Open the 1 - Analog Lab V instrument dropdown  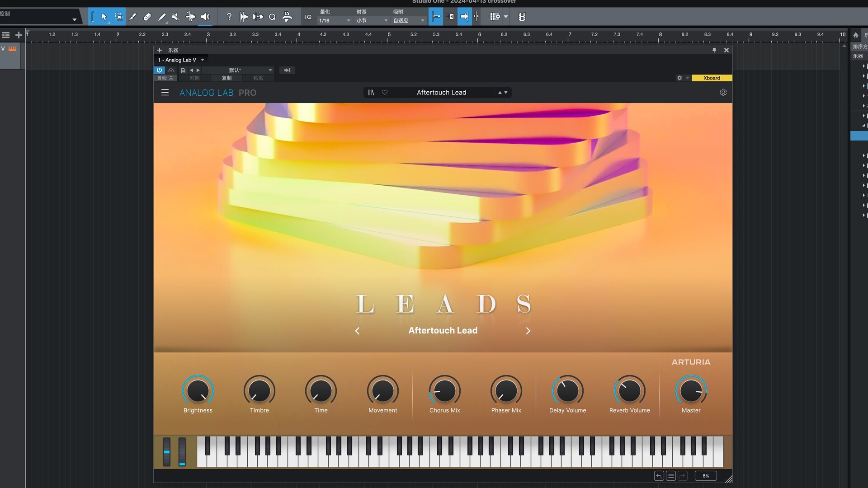[181, 60]
